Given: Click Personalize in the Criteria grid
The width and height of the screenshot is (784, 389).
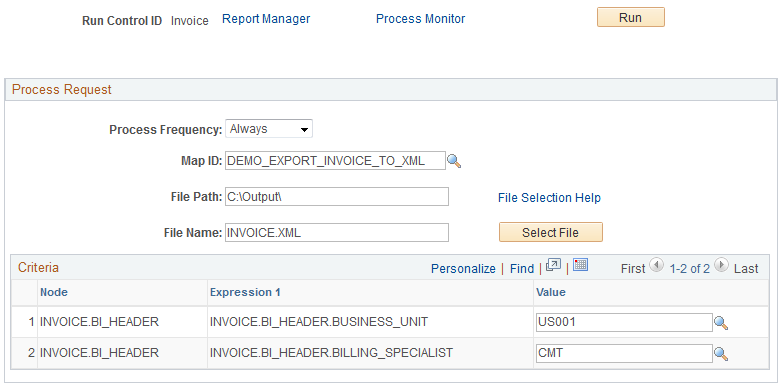Looking at the screenshot, I should [x=463, y=269].
